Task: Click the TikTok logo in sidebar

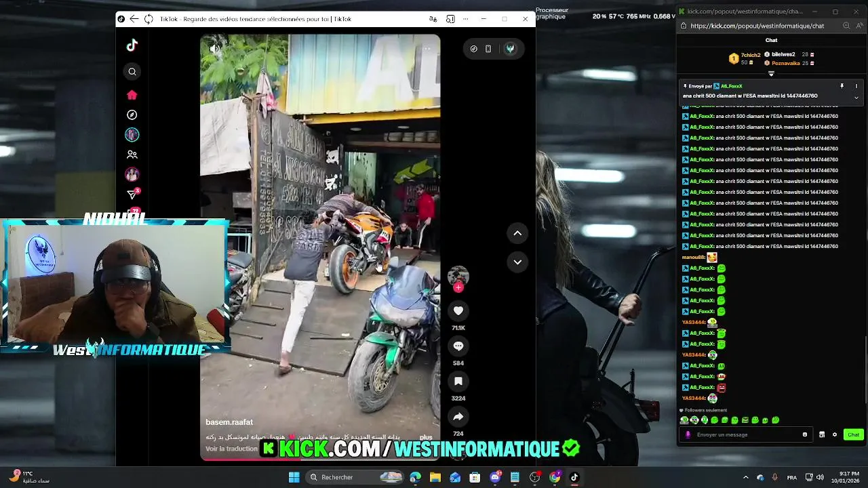Action: tap(132, 45)
